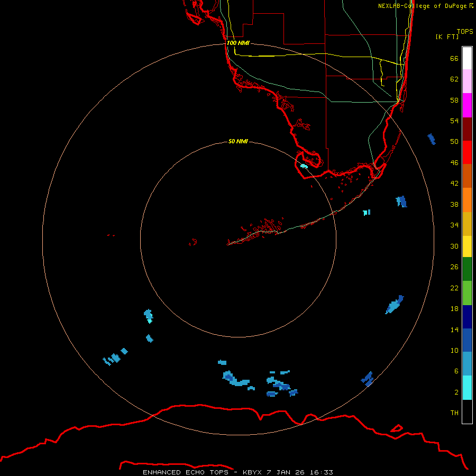Click the bright yellow legend swatch
Viewport: 476px width, 476px height.
tap(467, 246)
